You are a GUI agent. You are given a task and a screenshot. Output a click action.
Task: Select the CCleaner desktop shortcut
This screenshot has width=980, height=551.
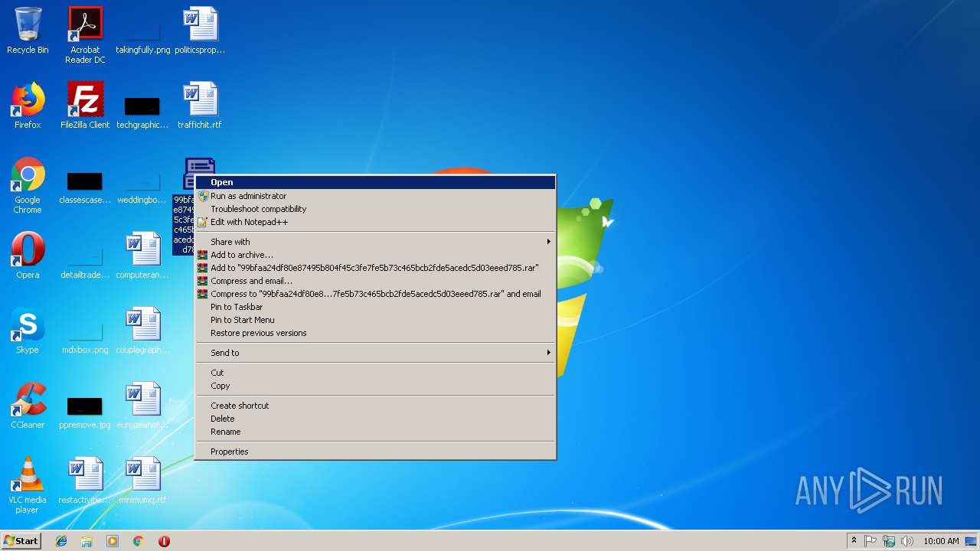point(28,406)
